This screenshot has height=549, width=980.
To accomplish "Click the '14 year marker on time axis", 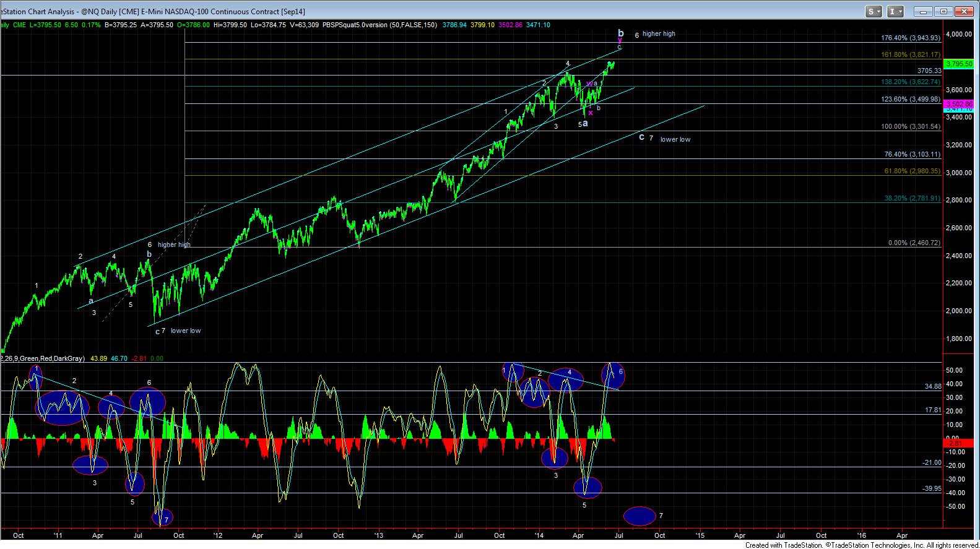I will [539, 535].
